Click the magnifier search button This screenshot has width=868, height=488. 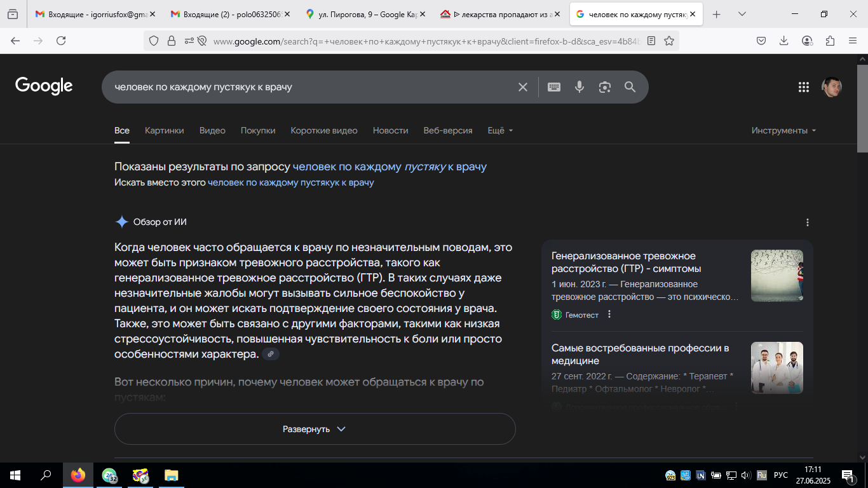click(x=630, y=87)
